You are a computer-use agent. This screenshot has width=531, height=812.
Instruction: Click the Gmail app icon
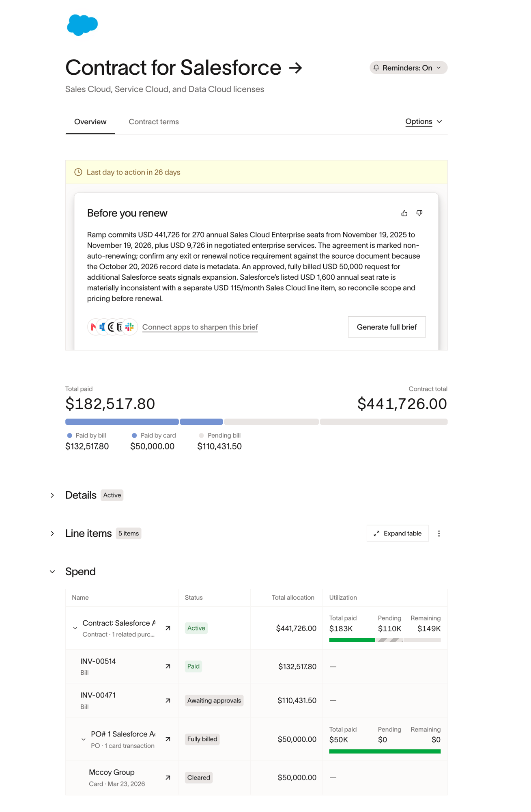click(x=93, y=327)
